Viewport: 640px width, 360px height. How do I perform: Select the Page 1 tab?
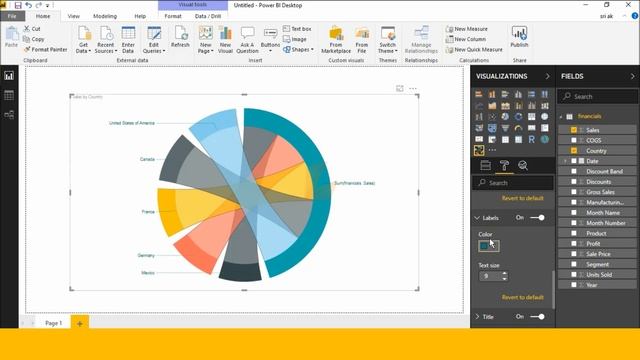coord(53,323)
